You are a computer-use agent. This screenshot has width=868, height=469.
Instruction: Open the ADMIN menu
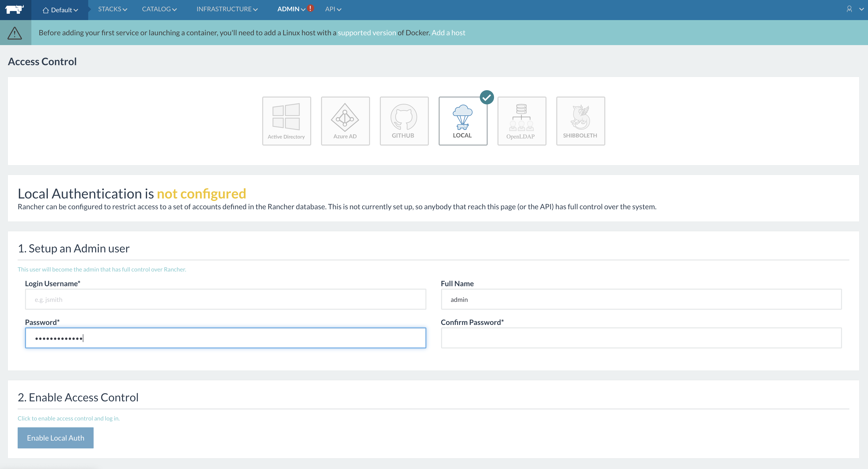tap(291, 9)
